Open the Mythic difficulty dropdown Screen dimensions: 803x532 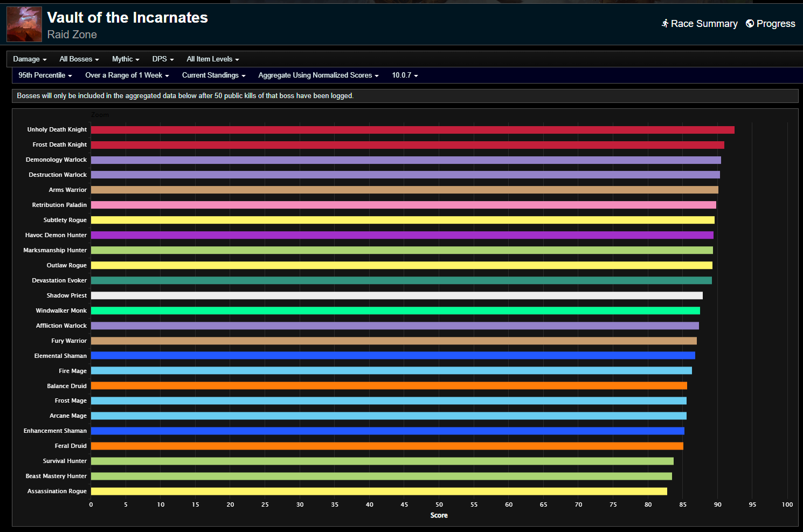(126, 59)
